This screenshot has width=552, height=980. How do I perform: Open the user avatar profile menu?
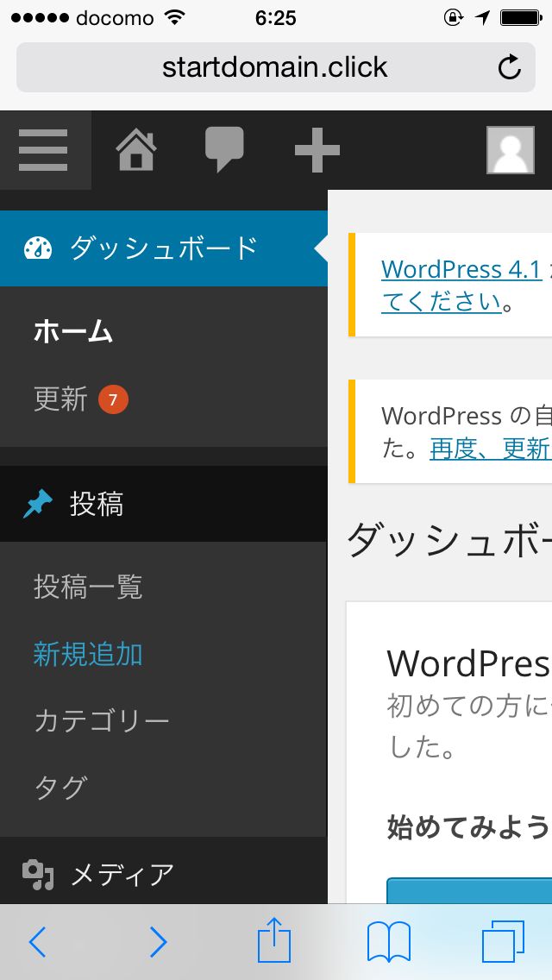[x=511, y=150]
